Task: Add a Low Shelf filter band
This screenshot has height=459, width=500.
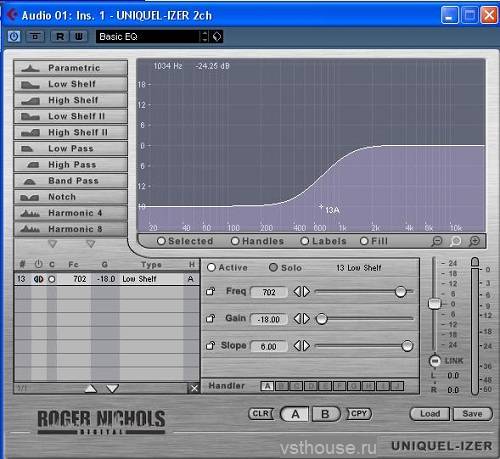Action: pyautogui.click(x=71, y=84)
